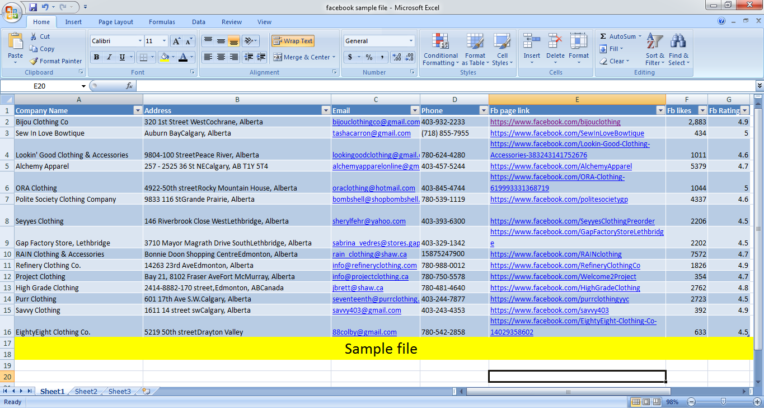764x408 pixels.
Task: Increase the cell indent
Action: click(261, 57)
